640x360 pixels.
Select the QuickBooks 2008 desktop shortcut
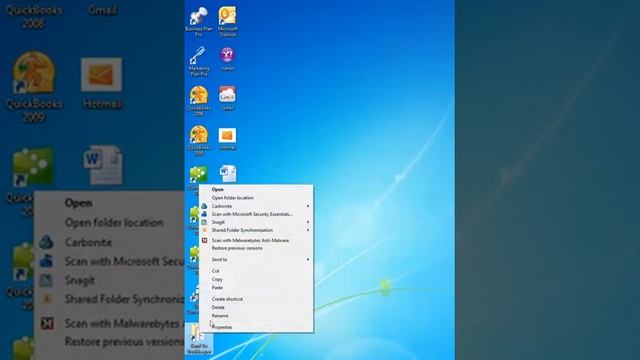(x=199, y=101)
